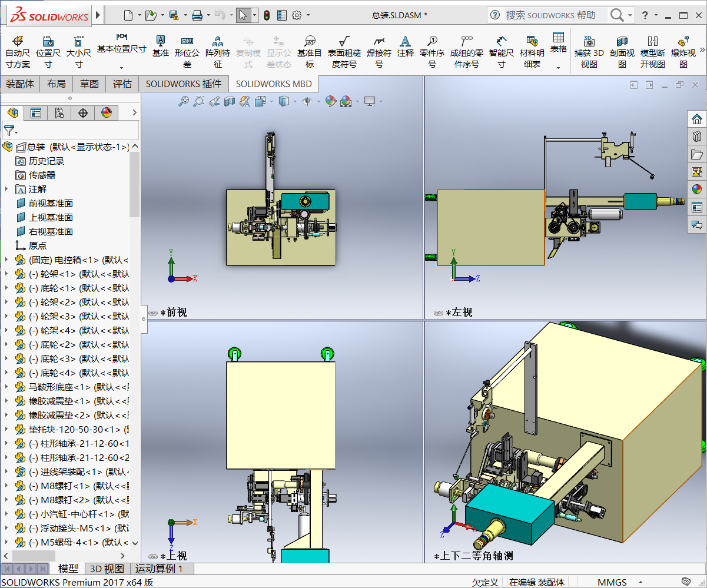
Task: Expand the SOLIDWORKS menu arrow
Action: click(98, 15)
